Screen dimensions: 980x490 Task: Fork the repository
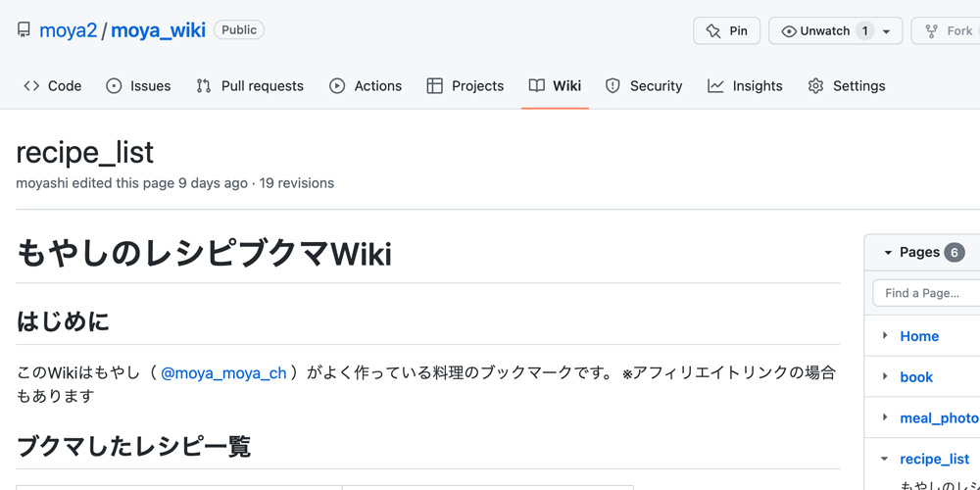(x=949, y=31)
